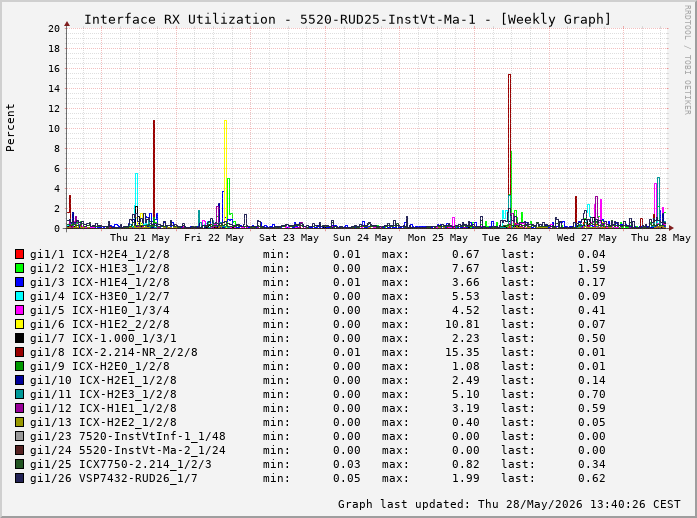Click the 'gi1/8 ICX-2.214-NR_2/2/8' legend label
The height and width of the screenshot is (518, 697).
[x=114, y=352]
